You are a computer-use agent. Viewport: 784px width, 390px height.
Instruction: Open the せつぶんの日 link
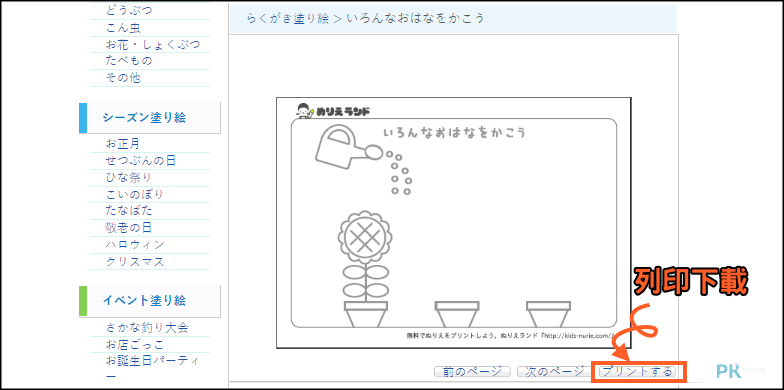point(141,161)
